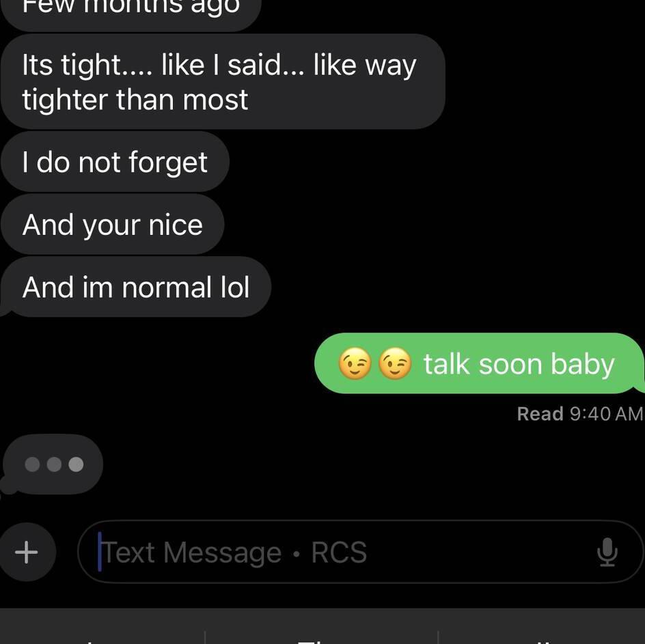This screenshot has height=644, width=645.
Task: Tap the 'Few months ago' message bubble
Action: 131,12
